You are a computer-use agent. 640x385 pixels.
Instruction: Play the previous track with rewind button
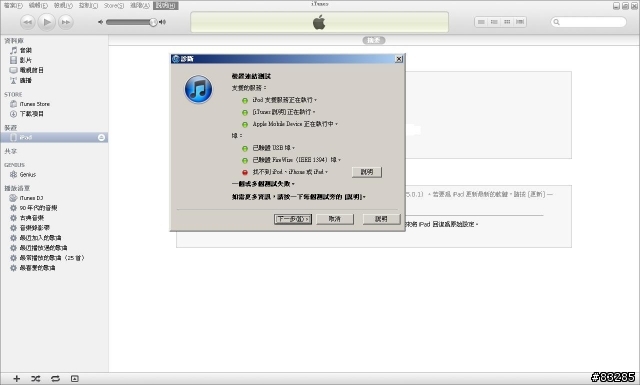tap(27, 22)
